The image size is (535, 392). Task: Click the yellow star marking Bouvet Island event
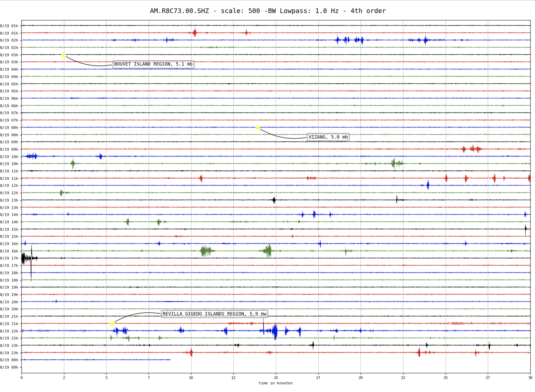63,55
